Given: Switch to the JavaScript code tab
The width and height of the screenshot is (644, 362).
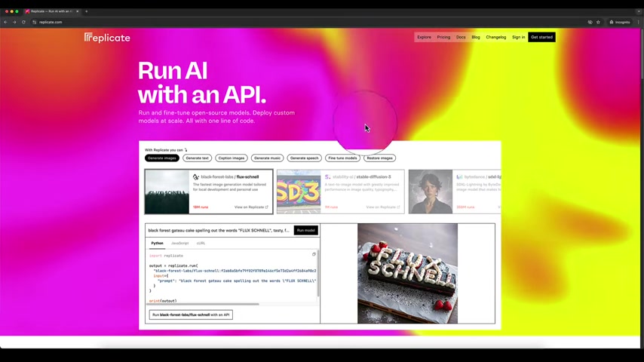Looking at the screenshot, I should [179, 244].
